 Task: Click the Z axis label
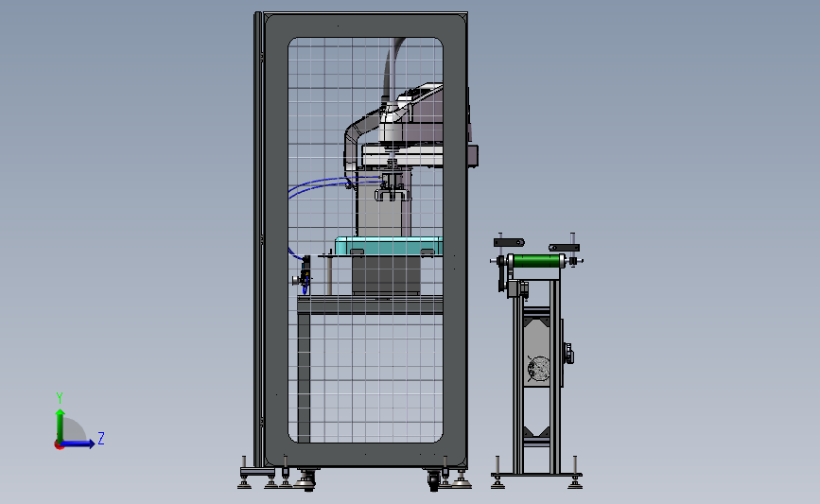101,438
